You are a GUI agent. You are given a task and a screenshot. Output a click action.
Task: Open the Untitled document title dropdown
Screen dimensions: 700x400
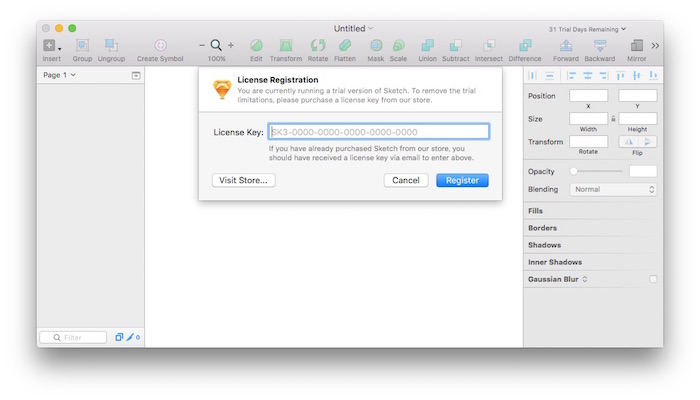pos(353,29)
